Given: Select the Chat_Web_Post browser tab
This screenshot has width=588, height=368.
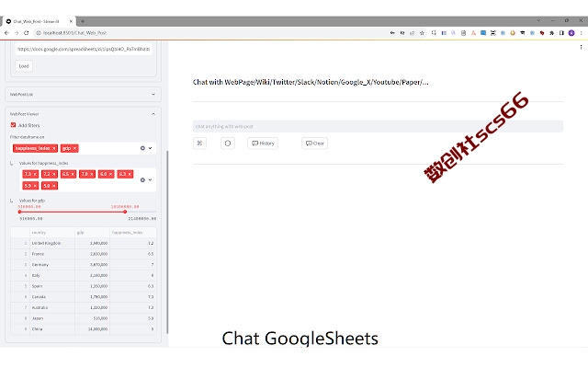Looking at the screenshot, I should click(x=37, y=21).
